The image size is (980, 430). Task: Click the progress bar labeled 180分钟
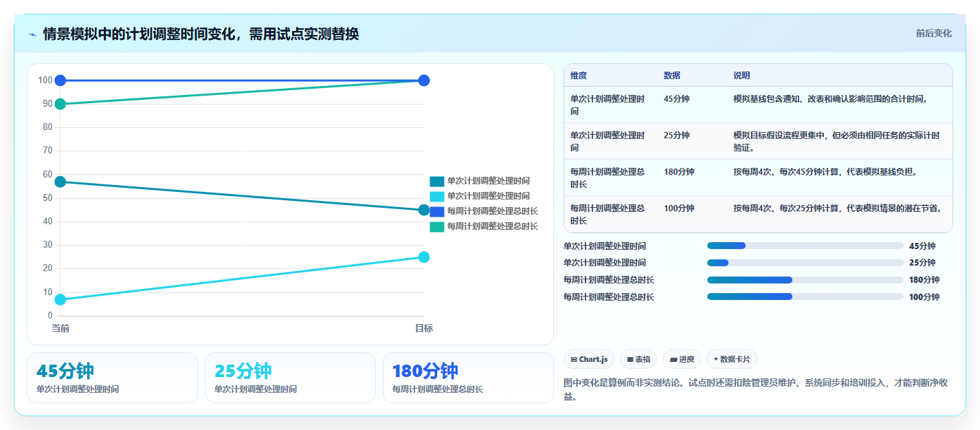(805, 280)
